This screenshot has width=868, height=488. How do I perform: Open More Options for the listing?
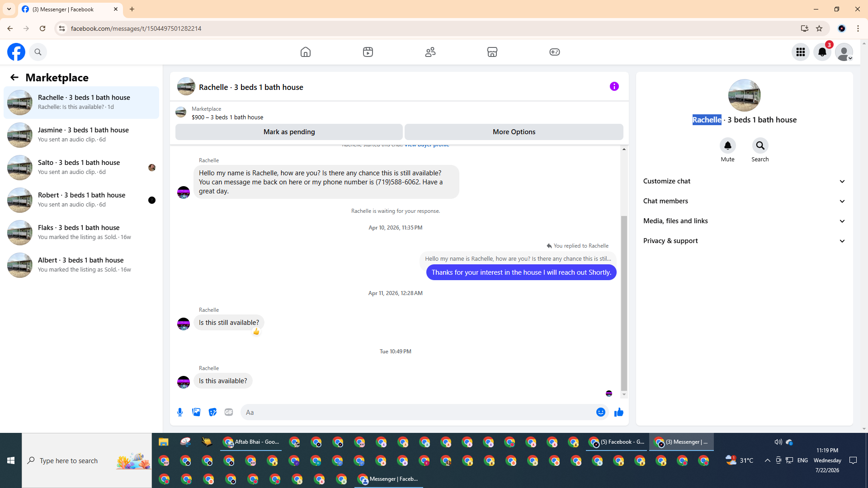tap(514, 132)
